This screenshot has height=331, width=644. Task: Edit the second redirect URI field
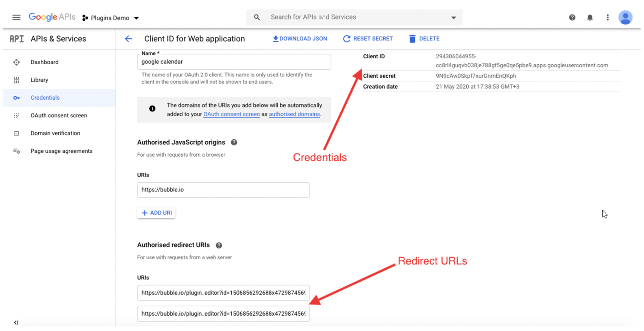coord(223,314)
